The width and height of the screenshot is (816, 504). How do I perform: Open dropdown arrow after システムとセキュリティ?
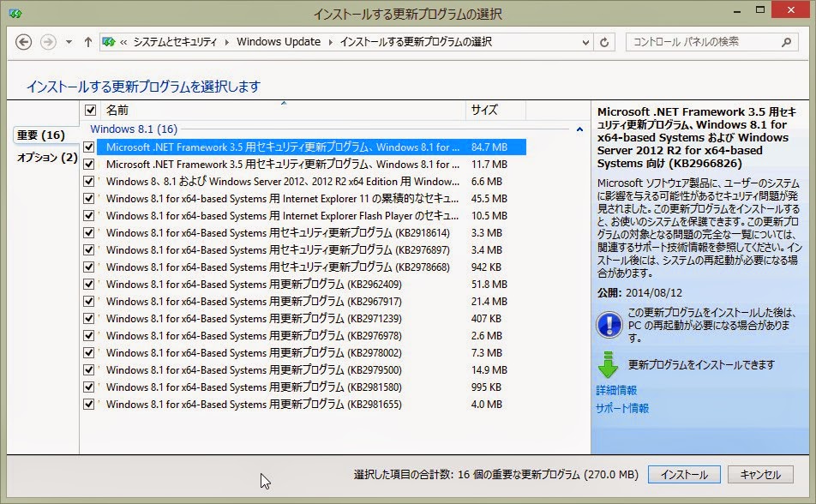(x=227, y=42)
